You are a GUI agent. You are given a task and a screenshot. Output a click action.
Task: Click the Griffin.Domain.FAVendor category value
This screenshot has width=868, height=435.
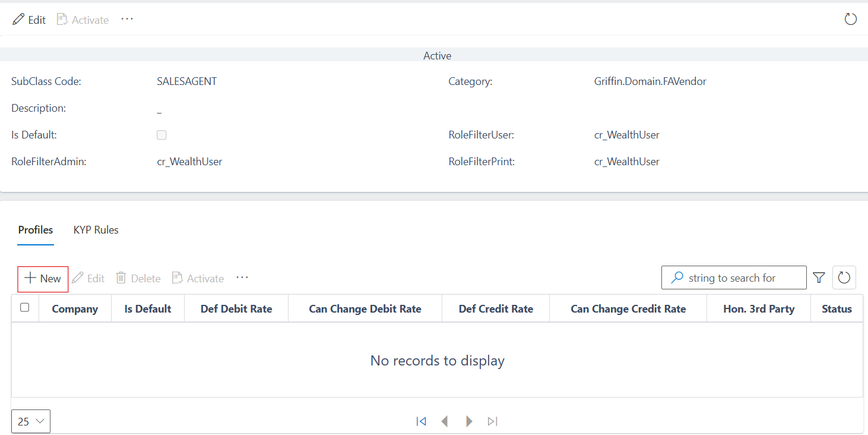click(650, 81)
